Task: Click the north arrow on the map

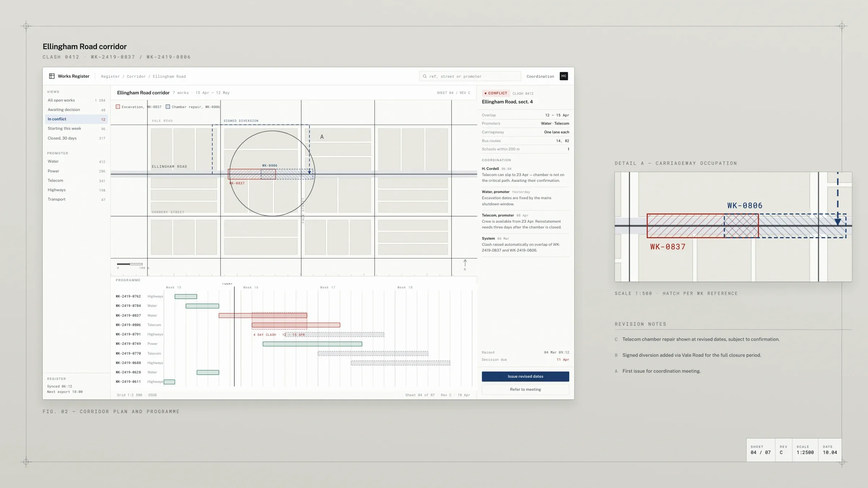Action: 465,264
